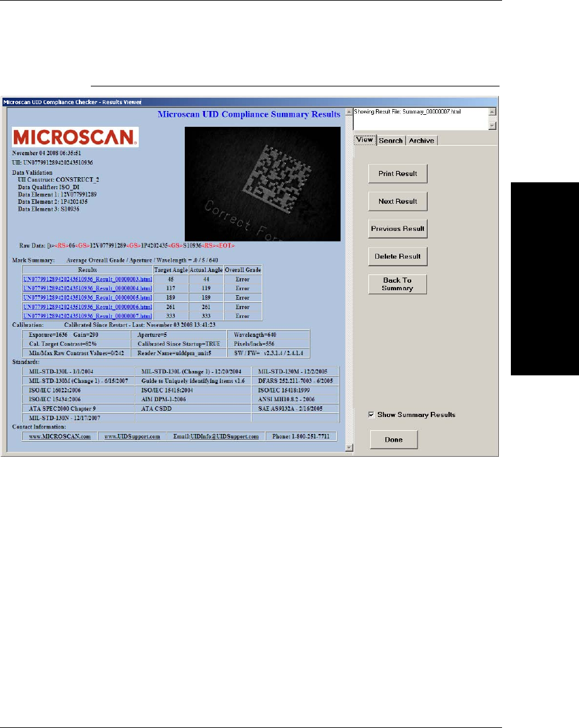Click MIL-STD-130N - 12/17/2007 cell
The height and width of the screenshot is (728, 579).
click(78, 418)
